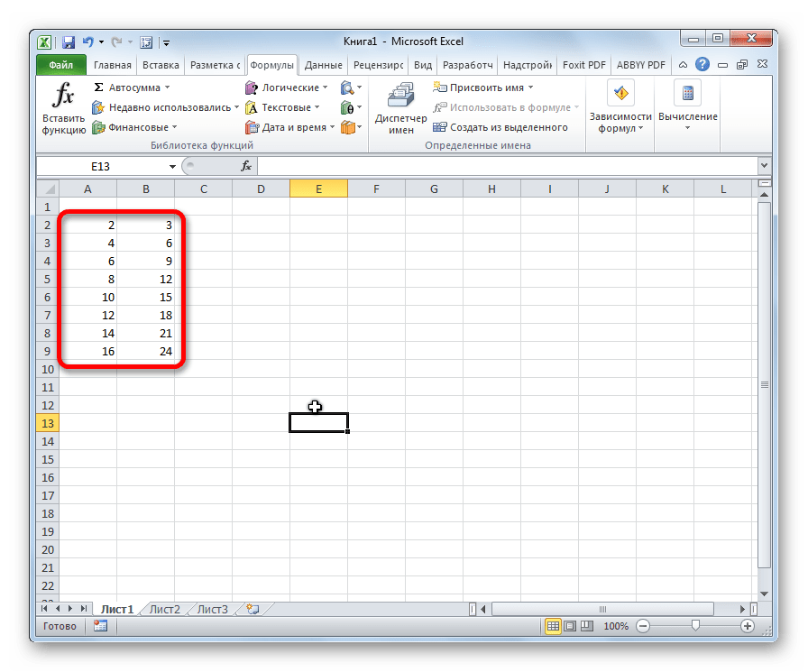Click Создать из выделенного button
This screenshot has height=672, width=808.
coord(500,127)
